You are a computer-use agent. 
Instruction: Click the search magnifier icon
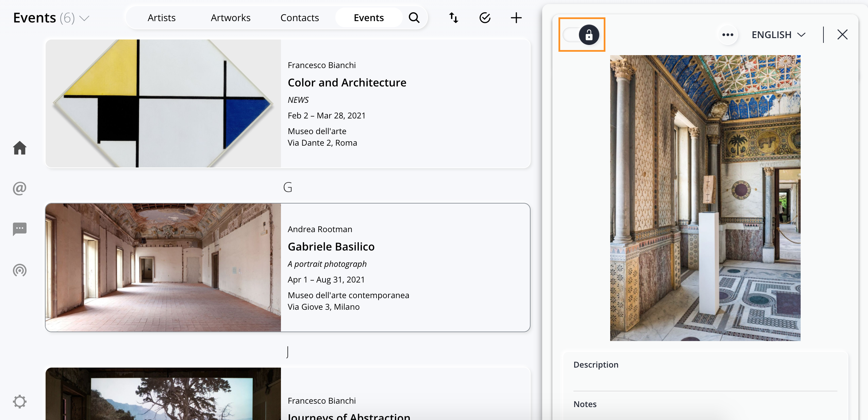click(414, 18)
